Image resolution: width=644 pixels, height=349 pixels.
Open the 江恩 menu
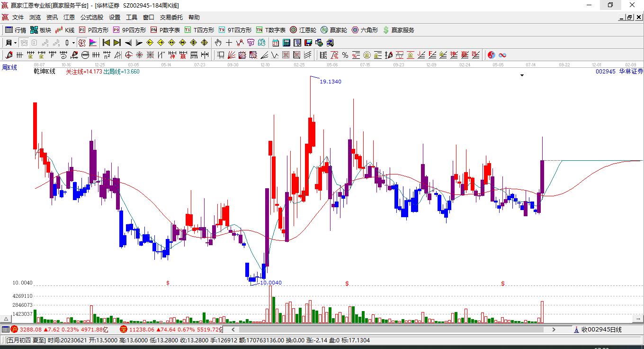(x=69, y=18)
